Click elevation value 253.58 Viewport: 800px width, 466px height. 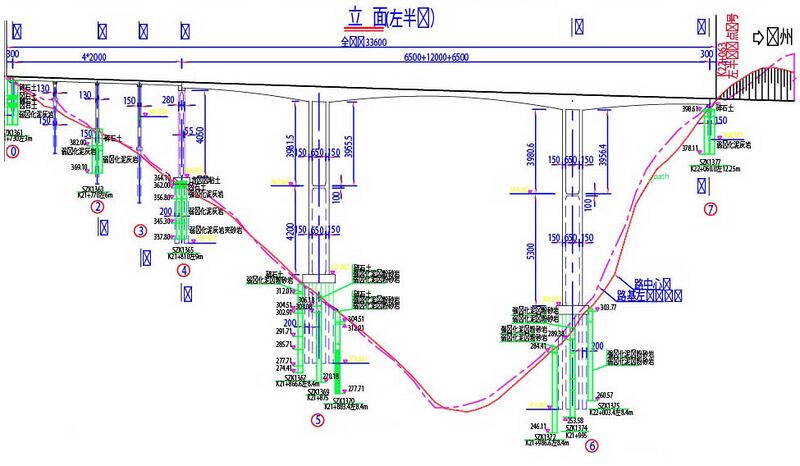pos(576,421)
